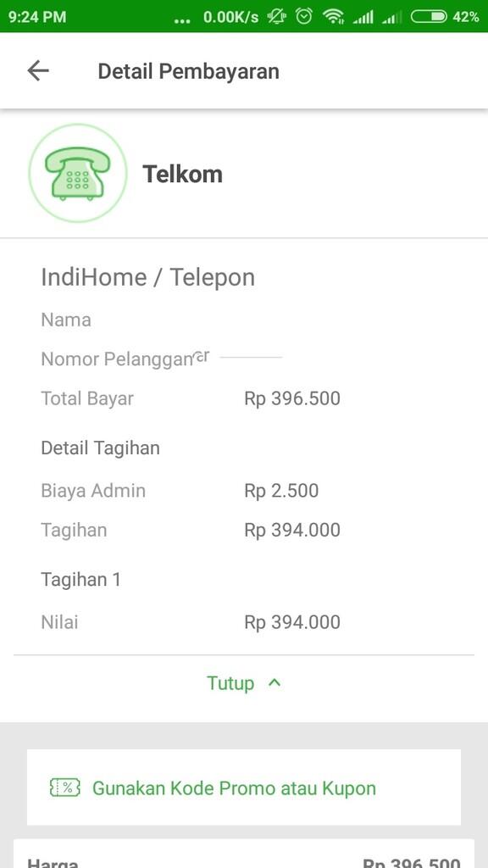Hide Detail Tagihan section via upward arrow
The width and height of the screenshot is (488, 868).
pos(273,683)
